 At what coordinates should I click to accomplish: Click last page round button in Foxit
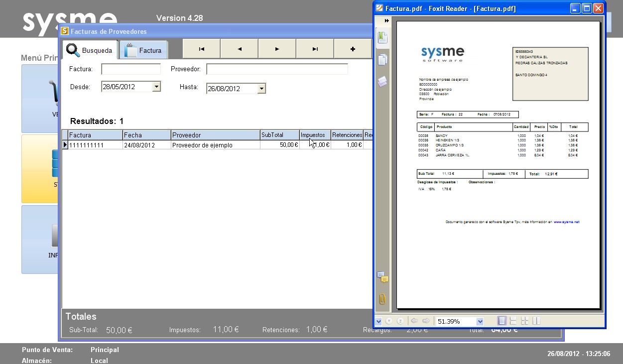click(400, 321)
